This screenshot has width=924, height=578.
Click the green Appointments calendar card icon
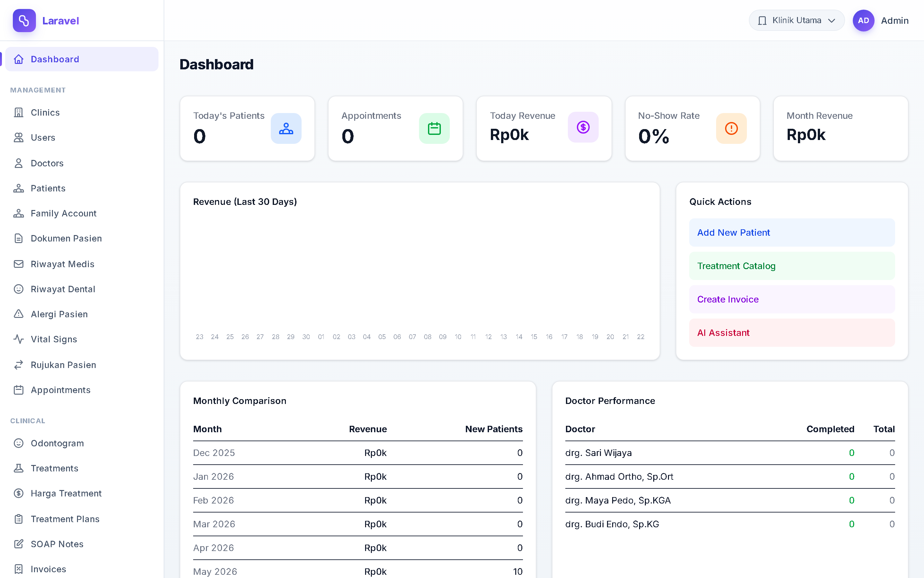point(434,128)
